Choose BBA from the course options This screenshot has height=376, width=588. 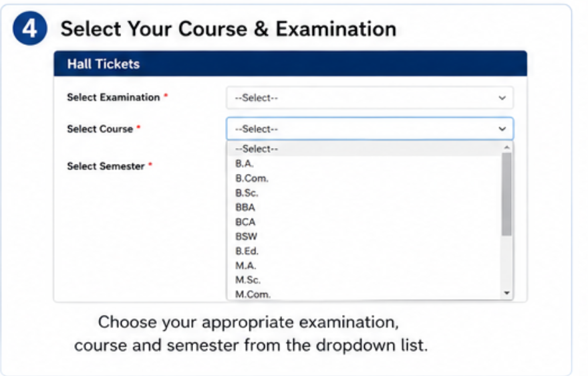pos(365,207)
